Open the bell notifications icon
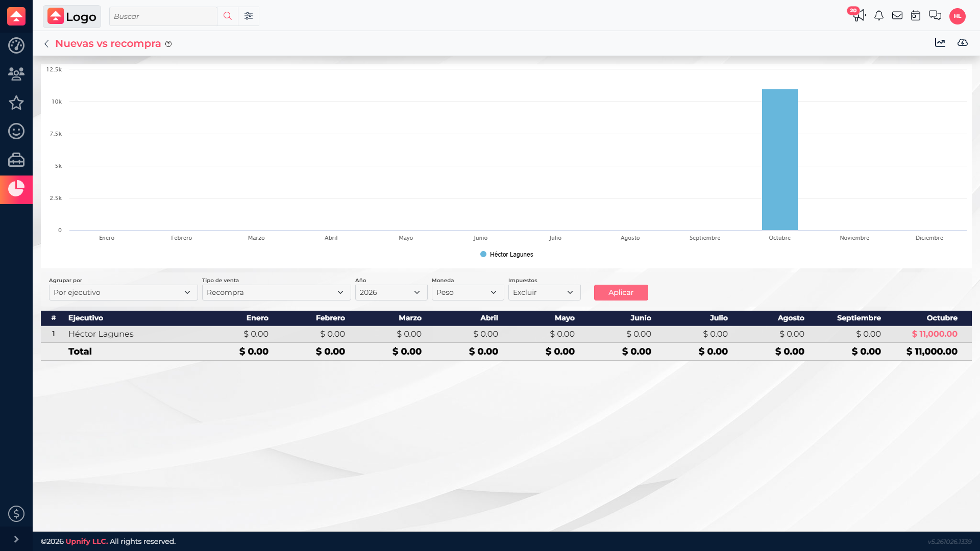 tap(879, 16)
